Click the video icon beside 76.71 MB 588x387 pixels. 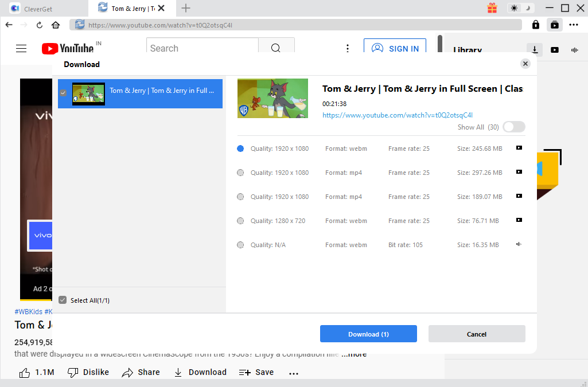(x=519, y=220)
